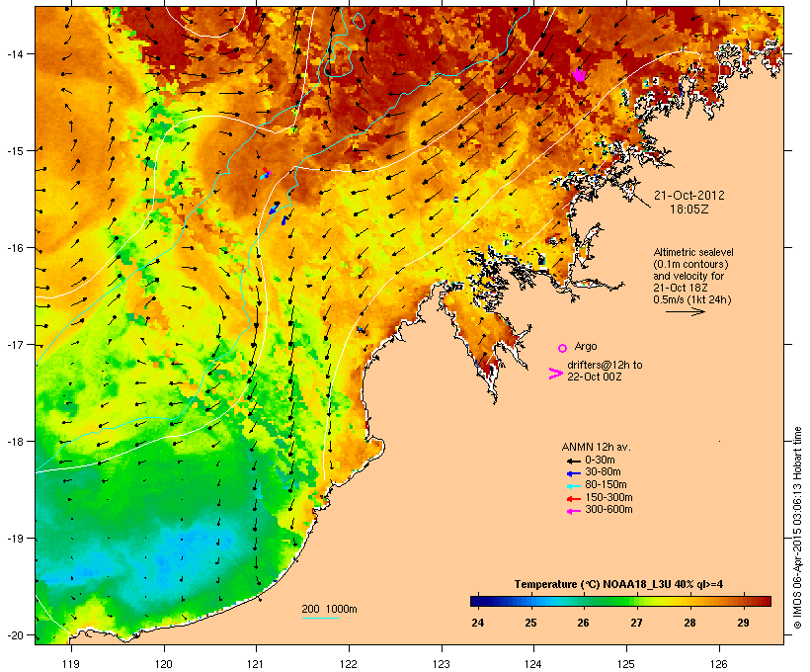Click colorbar tick label 25

[x=531, y=623]
